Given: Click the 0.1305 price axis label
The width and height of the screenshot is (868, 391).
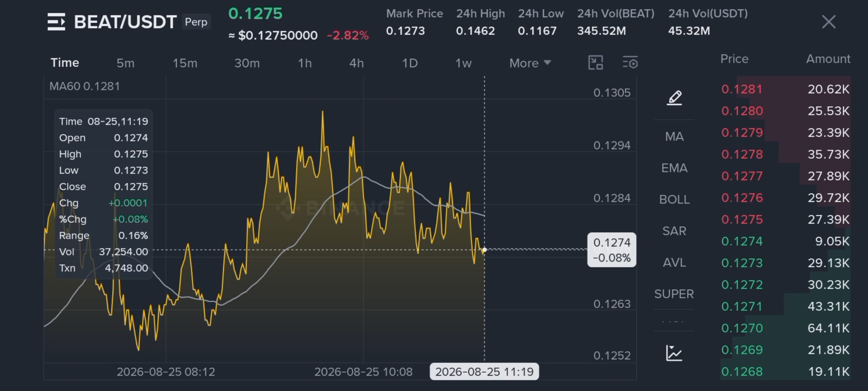Looking at the screenshot, I should (612, 93).
